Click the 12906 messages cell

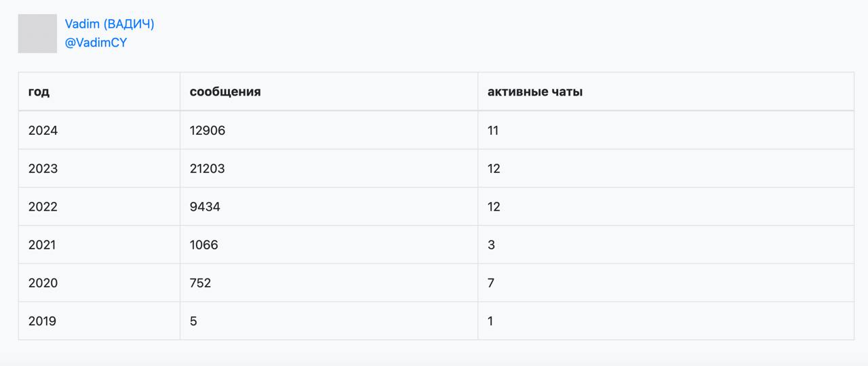[208, 130]
